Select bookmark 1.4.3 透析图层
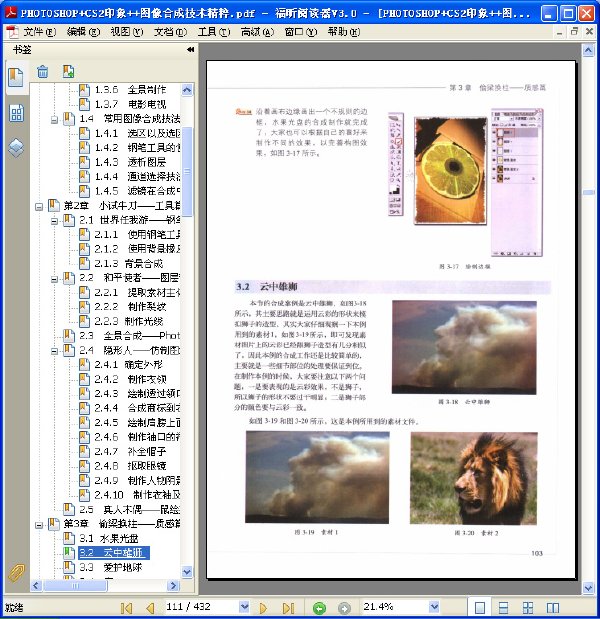The width and height of the screenshot is (600, 619). click(130, 162)
